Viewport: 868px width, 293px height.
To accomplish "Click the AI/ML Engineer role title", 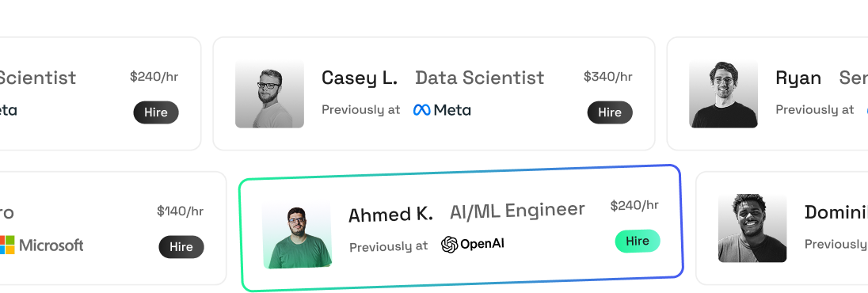I will [x=517, y=210].
